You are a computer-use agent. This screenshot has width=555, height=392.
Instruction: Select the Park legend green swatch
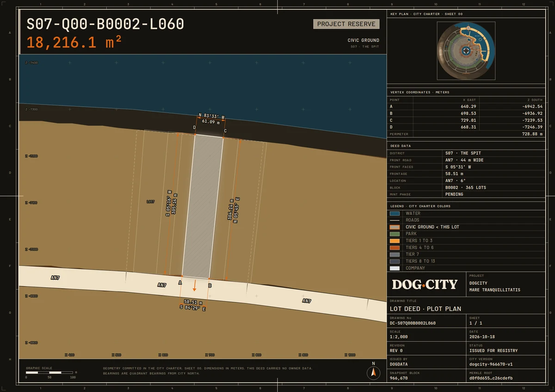point(395,234)
